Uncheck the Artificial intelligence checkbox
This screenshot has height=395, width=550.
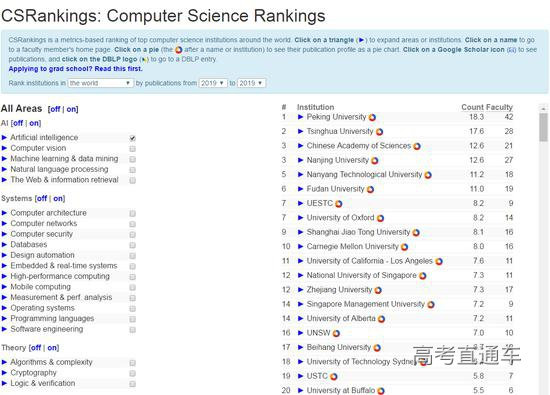[133, 138]
